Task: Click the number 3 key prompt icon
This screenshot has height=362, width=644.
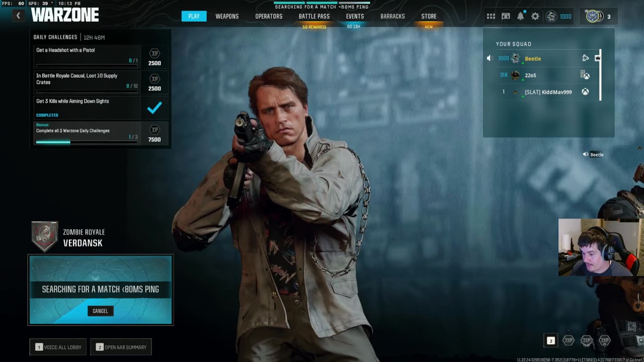Action: point(550,341)
